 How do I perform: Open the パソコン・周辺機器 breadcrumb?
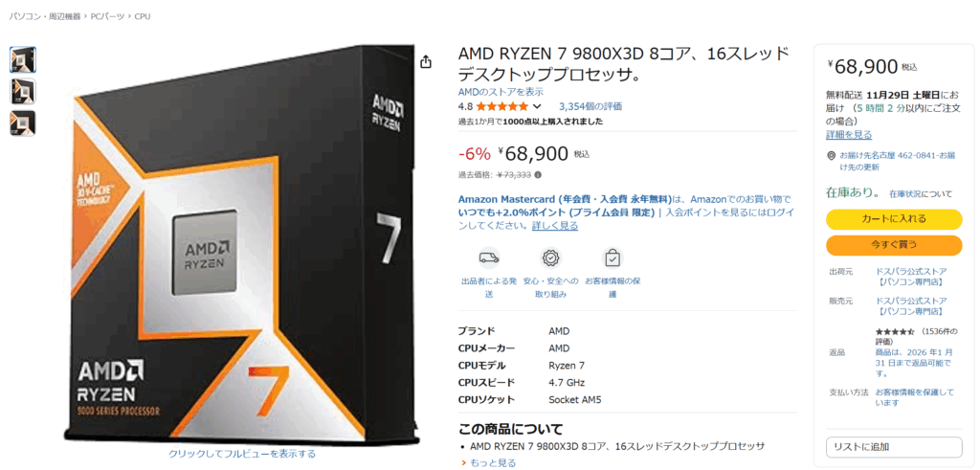point(45,16)
